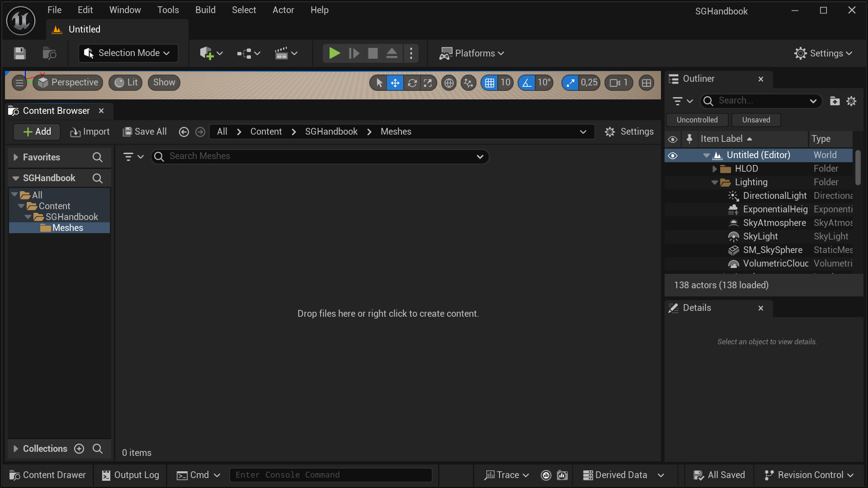Click the Scale tool icon
This screenshot has height=488, width=868.
coord(428,82)
